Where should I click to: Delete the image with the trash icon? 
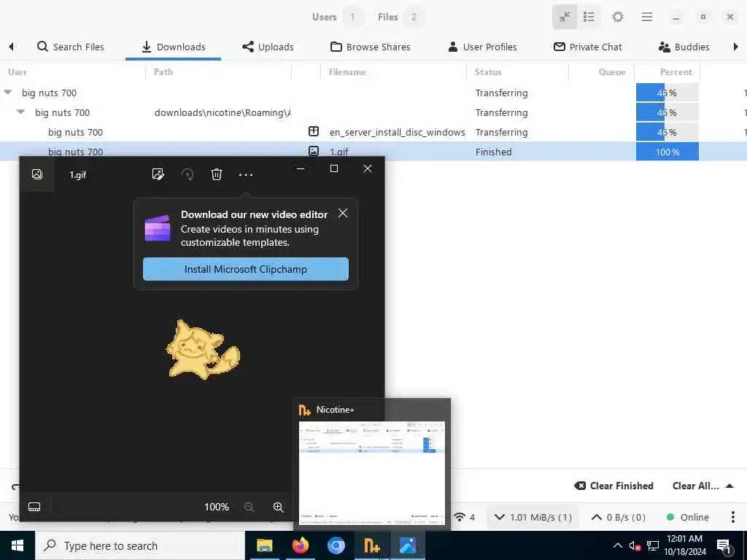[x=216, y=174]
